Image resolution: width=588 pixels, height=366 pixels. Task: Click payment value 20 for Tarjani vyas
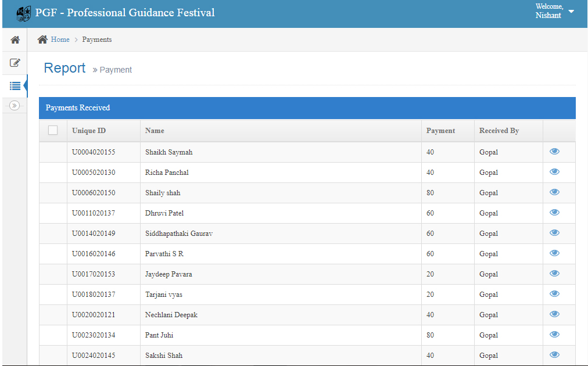[430, 295]
